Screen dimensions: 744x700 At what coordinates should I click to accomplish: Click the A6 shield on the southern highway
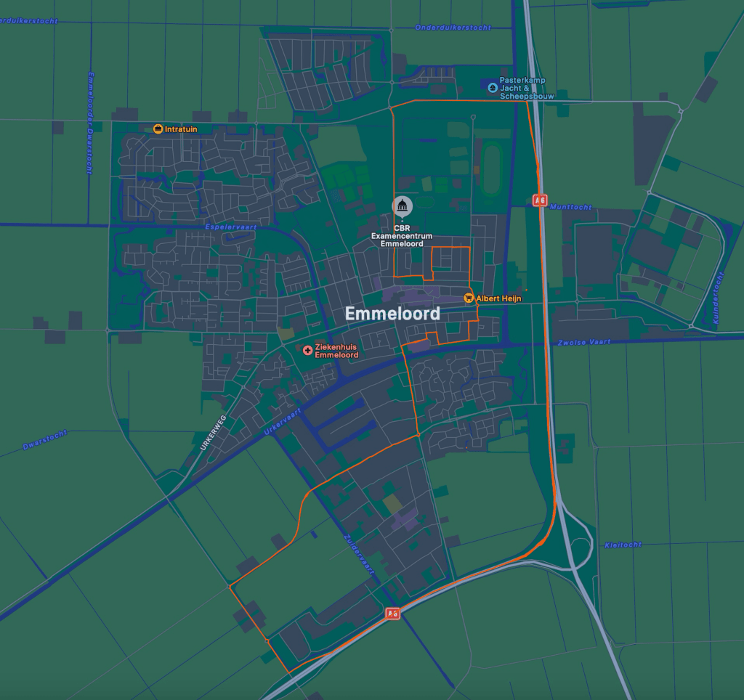392,614
